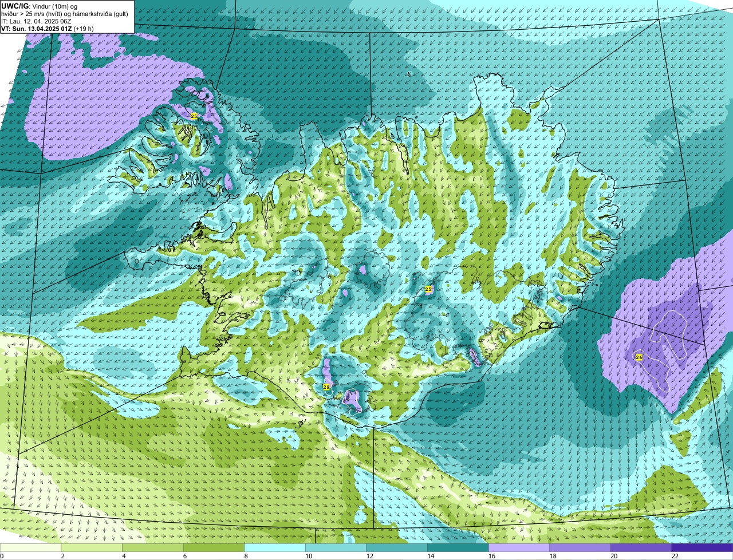Click the yellow 26 max gust marker offshore
The height and width of the screenshot is (560, 733).
coord(639,357)
